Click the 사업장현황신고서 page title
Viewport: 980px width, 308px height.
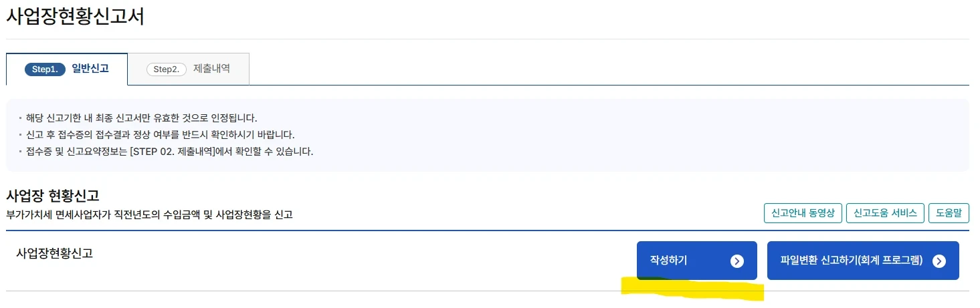coord(76,17)
